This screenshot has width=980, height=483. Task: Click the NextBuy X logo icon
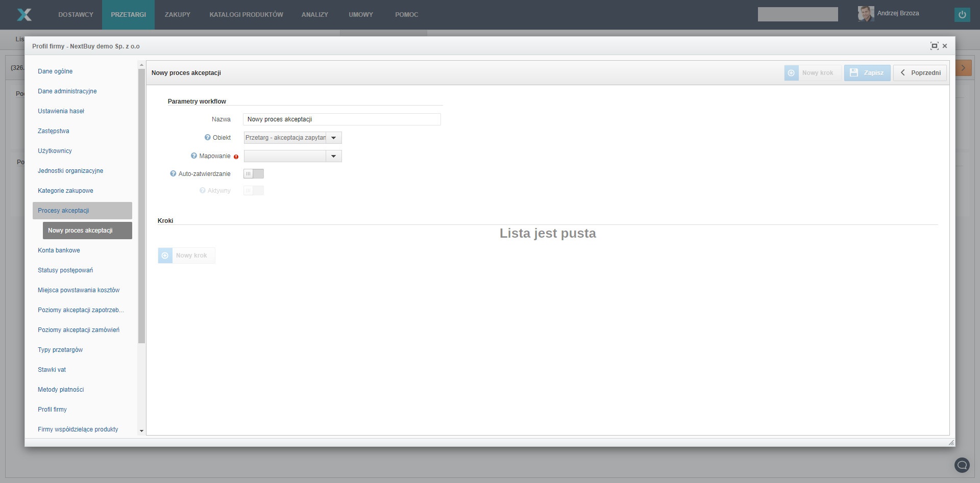(24, 15)
